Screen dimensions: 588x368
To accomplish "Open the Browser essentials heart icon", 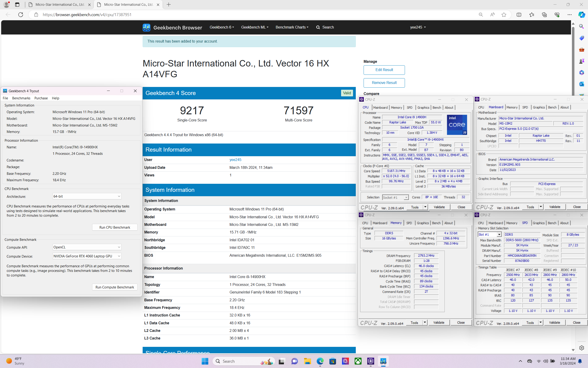I will point(557,14).
